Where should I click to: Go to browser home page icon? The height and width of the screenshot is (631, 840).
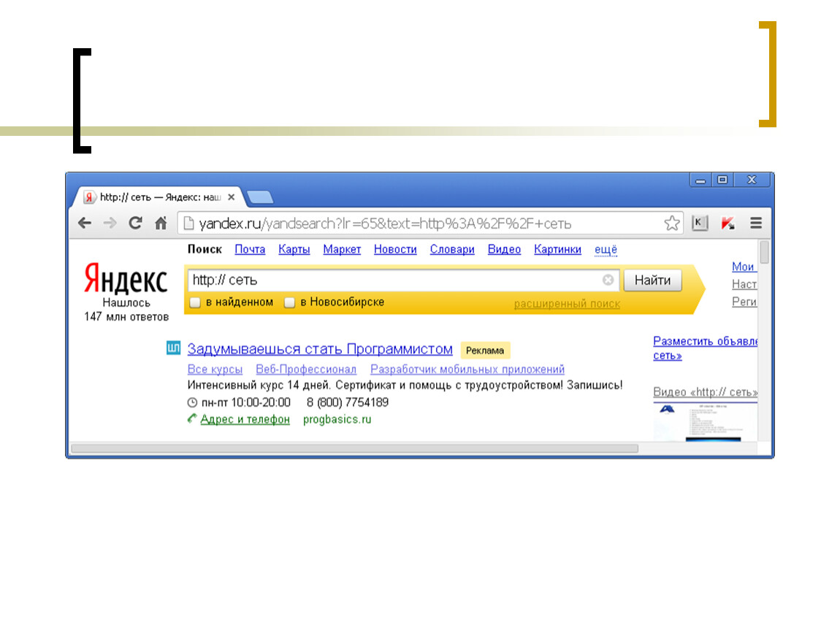pos(161,223)
